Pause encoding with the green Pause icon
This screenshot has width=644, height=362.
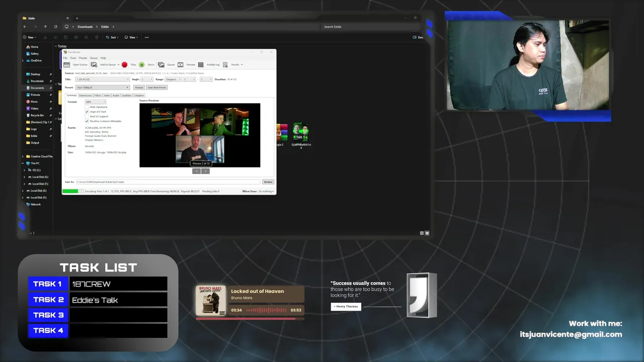(x=142, y=65)
